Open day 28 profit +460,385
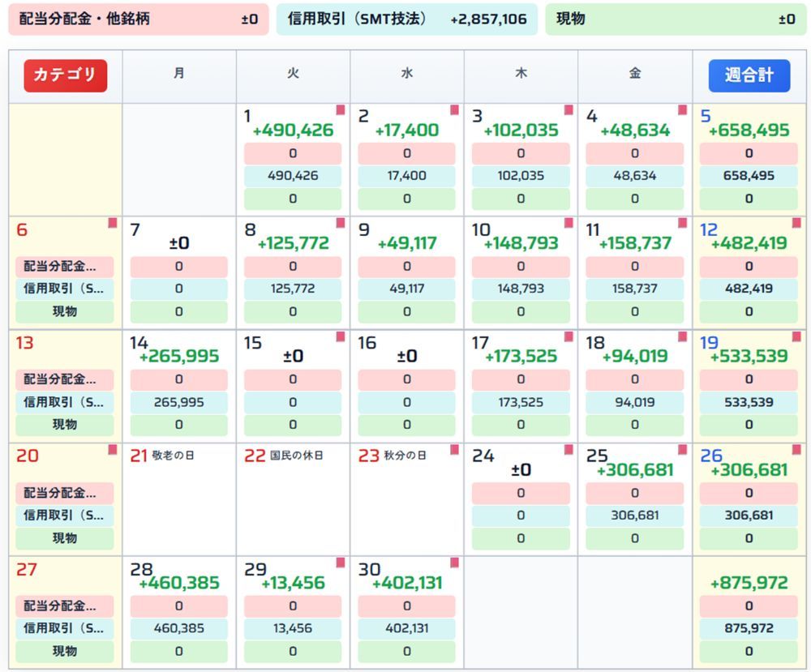Image resolution: width=811 pixels, height=672 pixels. coord(179,583)
